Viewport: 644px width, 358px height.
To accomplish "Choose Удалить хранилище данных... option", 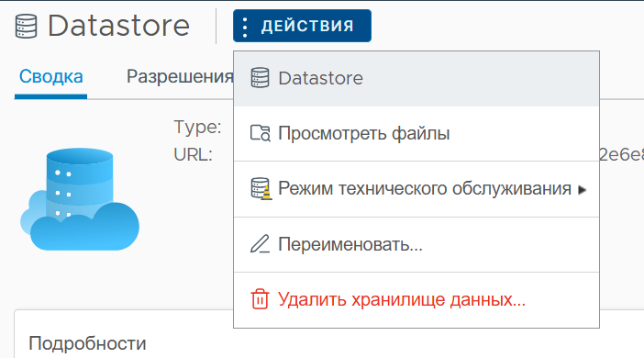I will point(416,299).
